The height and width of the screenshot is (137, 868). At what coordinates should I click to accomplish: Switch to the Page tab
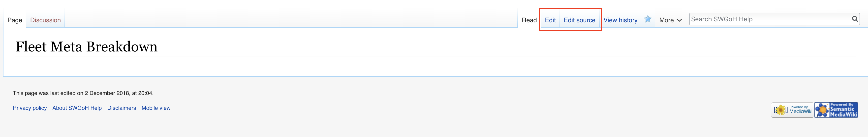pos(15,20)
